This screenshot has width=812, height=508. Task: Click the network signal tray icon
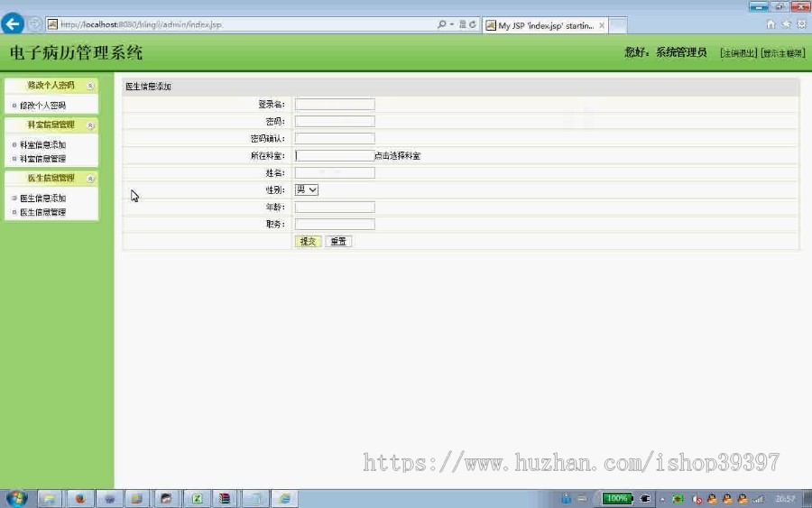click(x=758, y=499)
